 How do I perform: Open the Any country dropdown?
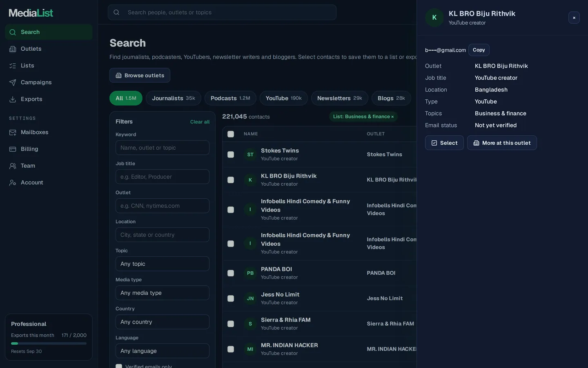(163, 322)
